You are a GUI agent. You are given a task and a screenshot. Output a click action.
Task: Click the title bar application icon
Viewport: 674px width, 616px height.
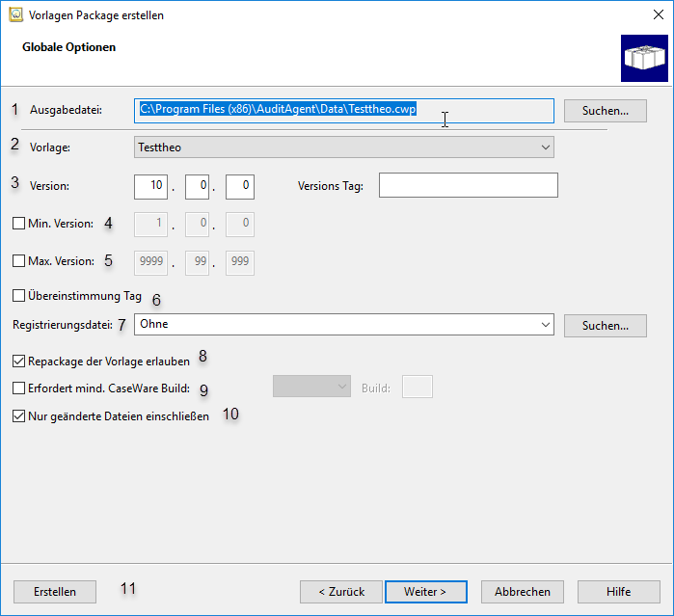15,15
